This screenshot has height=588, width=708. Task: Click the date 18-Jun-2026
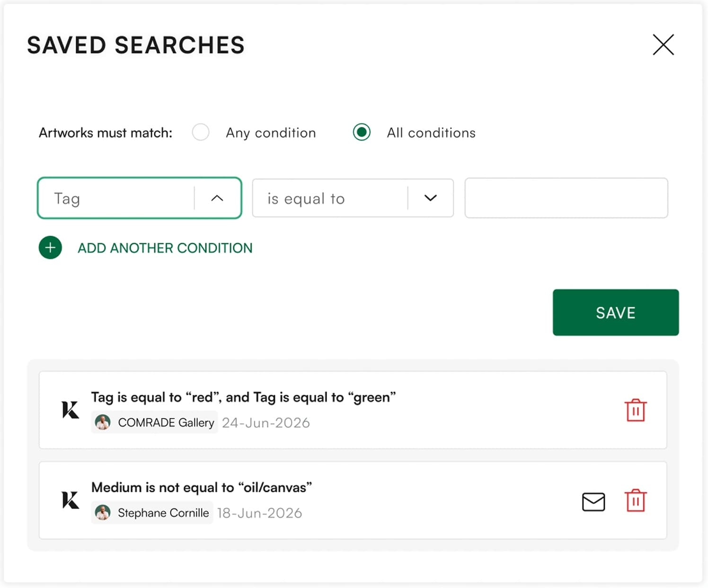[259, 513]
